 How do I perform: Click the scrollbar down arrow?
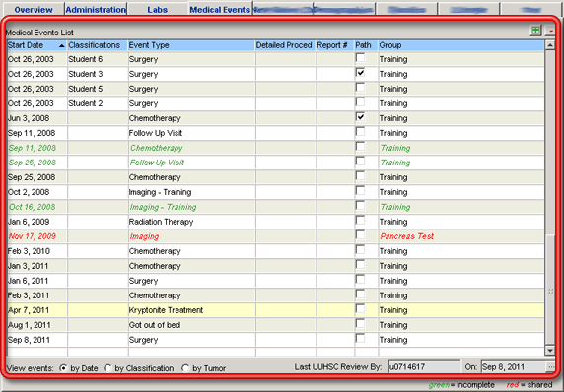point(549,350)
